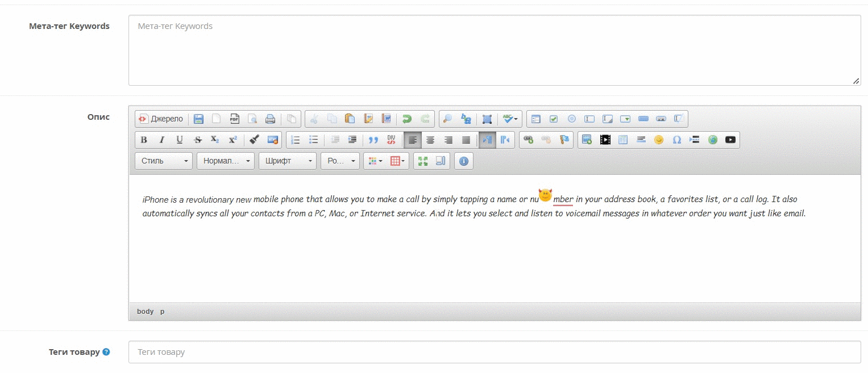Screen dimensions: 868x373
Task: Open the Insert Image dialog
Action: [x=587, y=140]
